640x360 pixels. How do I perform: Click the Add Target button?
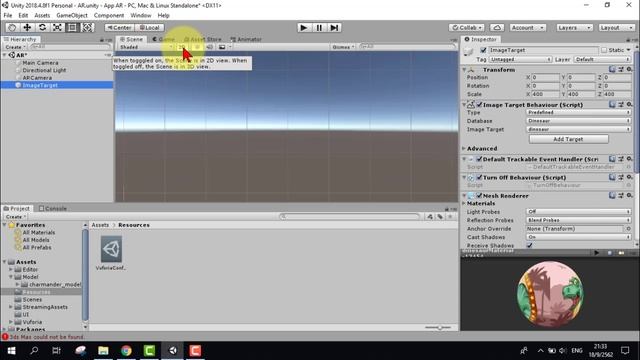568,139
